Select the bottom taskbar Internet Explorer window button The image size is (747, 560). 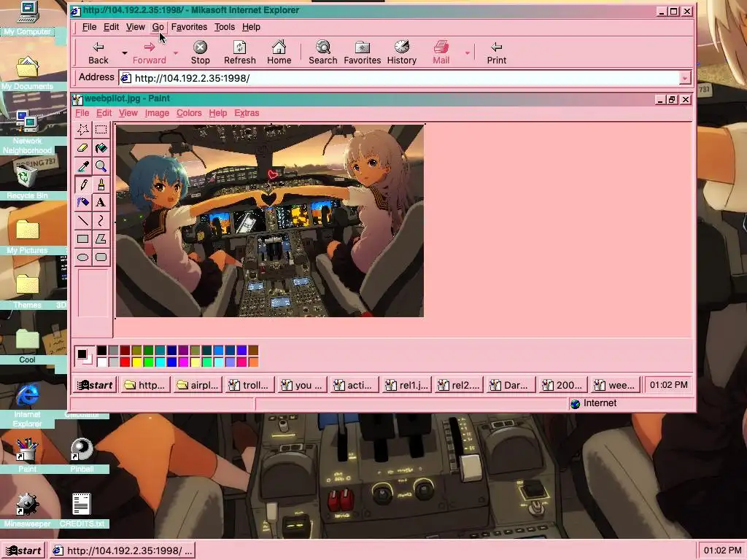click(x=123, y=551)
